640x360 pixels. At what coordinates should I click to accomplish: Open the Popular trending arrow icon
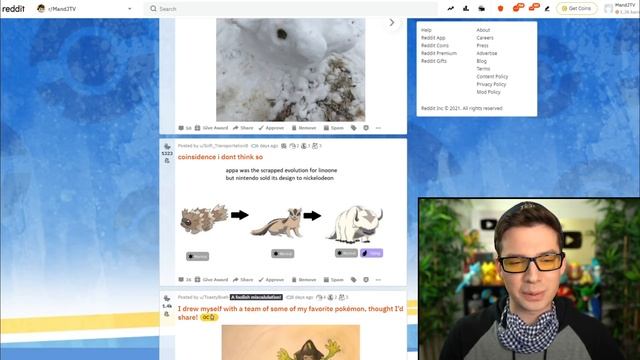451,8
